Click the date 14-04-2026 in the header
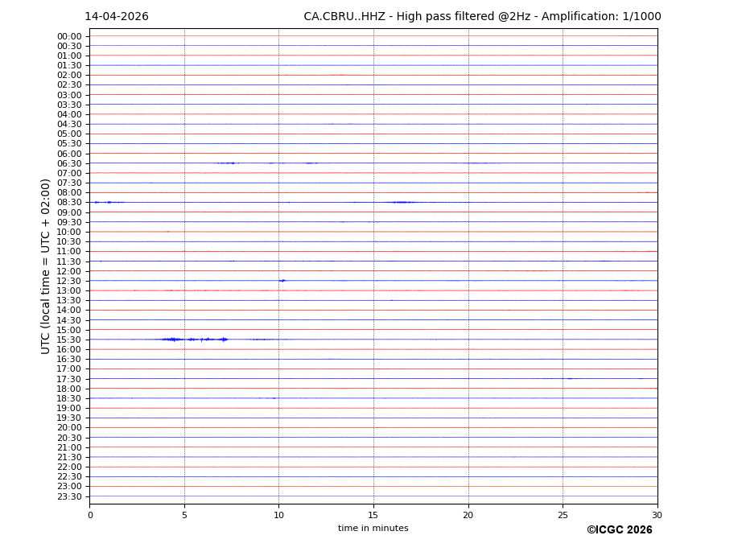Image resolution: width=746 pixels, height=560 pixels. [117, 17]
